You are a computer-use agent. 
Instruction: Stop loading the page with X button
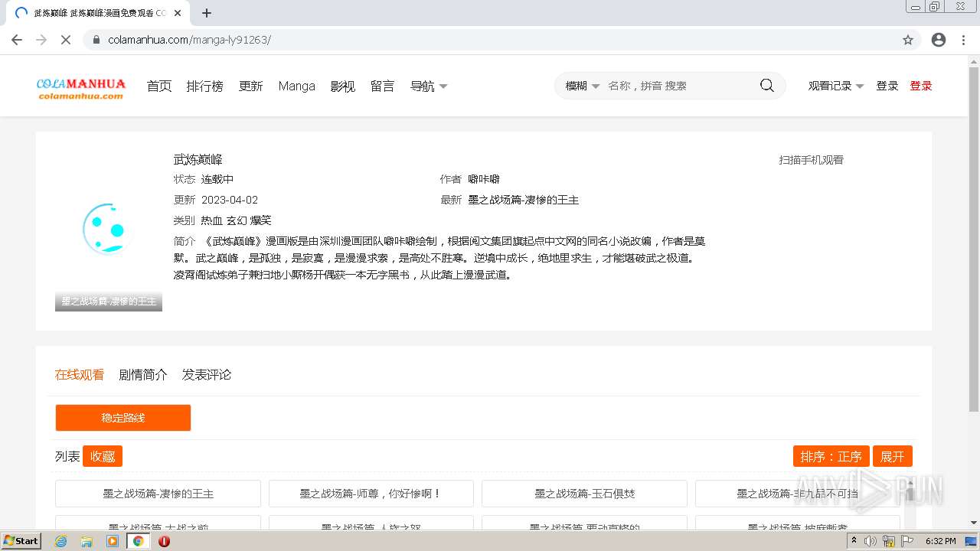(x=66, y=40)
